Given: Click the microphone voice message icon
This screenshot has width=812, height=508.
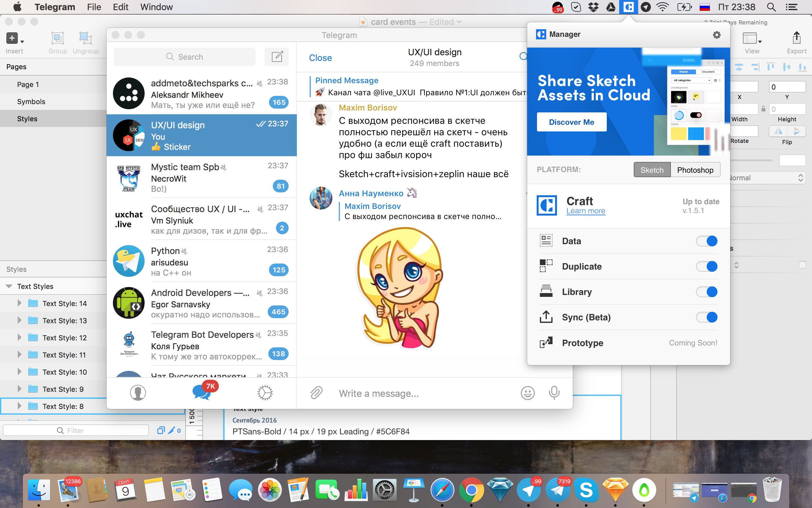Looking at the screenshot, I should tap(554, 393).
